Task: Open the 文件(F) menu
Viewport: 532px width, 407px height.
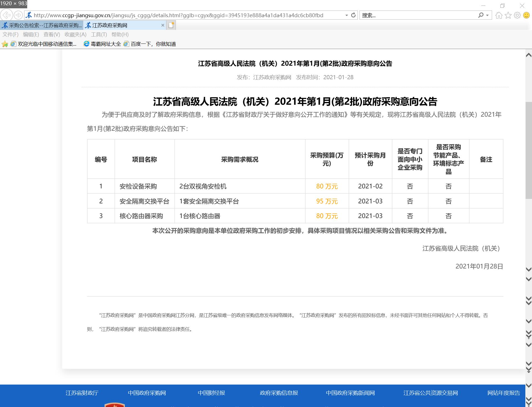Action: coord(11,34)
